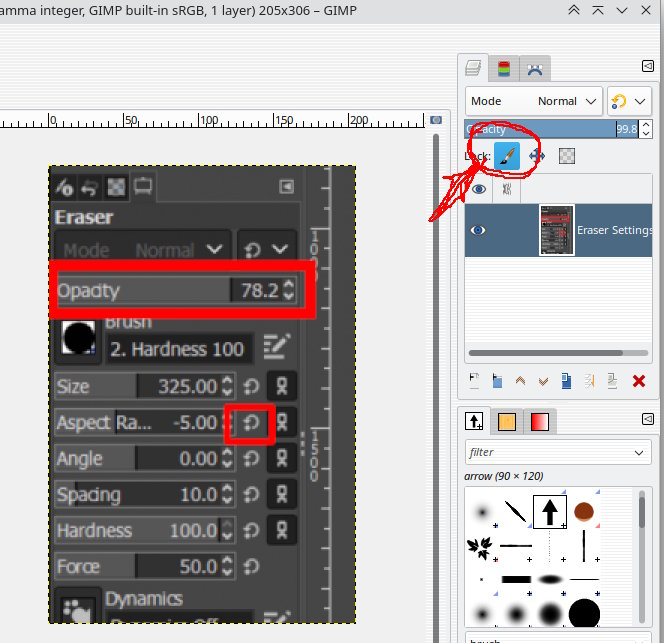Switch to the Patterns tab
The width and height of the screenshot is (664, 643).
(x=507, y=422)
